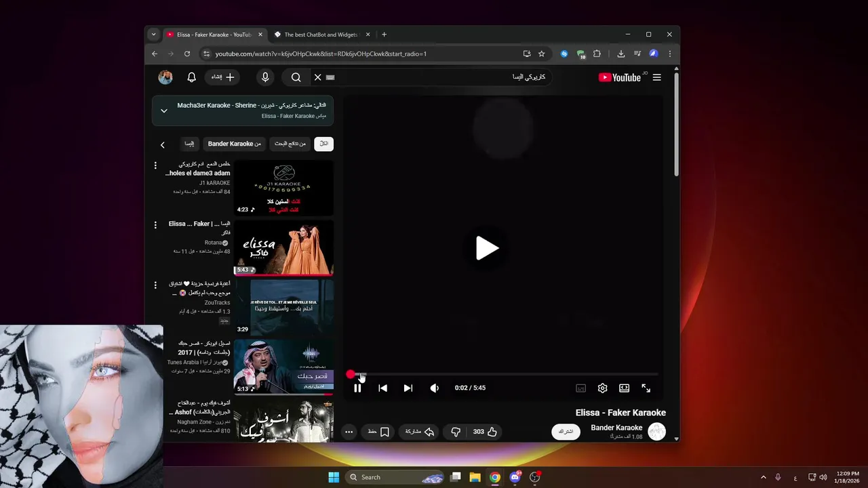Viewport: 868px width, 488px height.
Task: Share the video via مشاركة button
Action: (420, 432)
